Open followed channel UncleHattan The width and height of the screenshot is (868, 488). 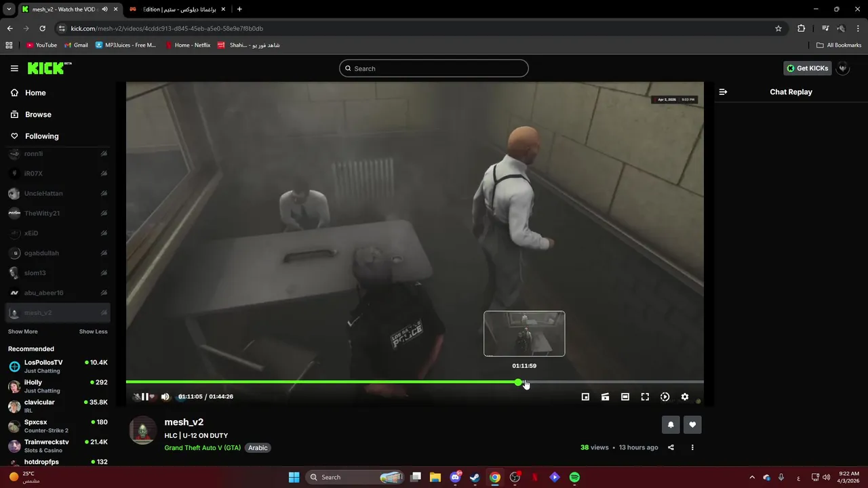[58, 193]
